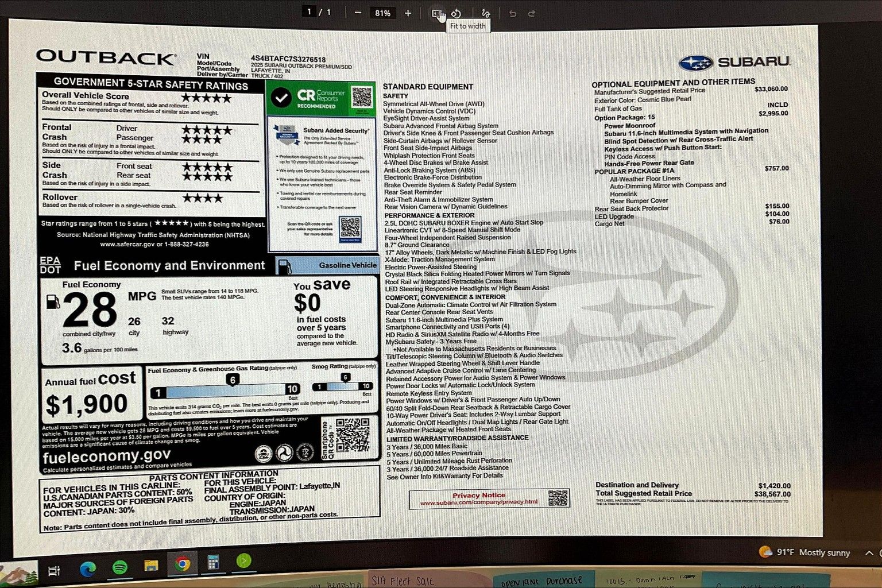
Task: Rotate the PDF page counterclockwise
Action: click(x=456, y=13)
